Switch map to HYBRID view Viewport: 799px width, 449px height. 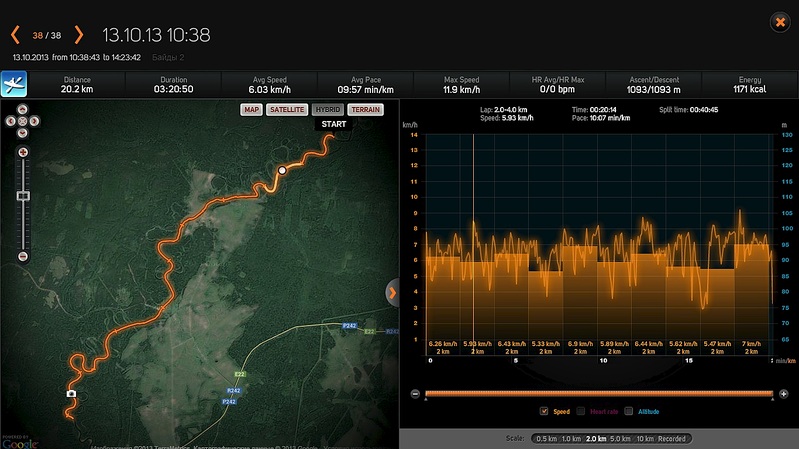[x=328, y=110]
